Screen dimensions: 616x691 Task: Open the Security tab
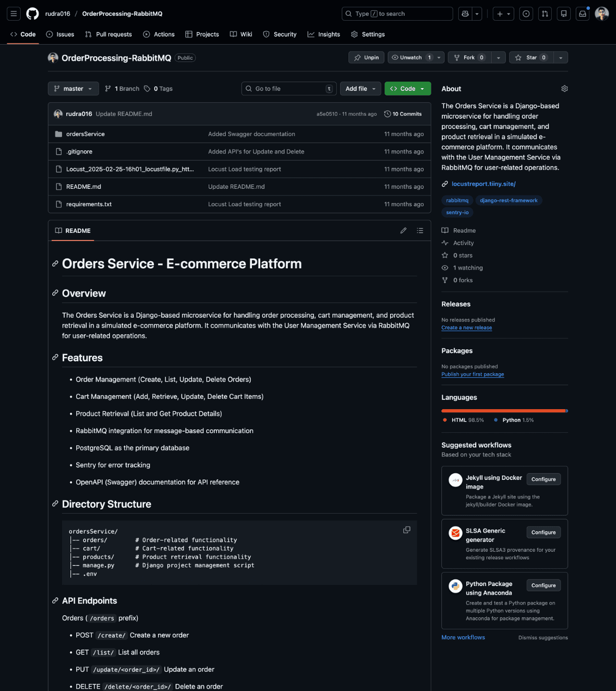[x=280, y=34]
